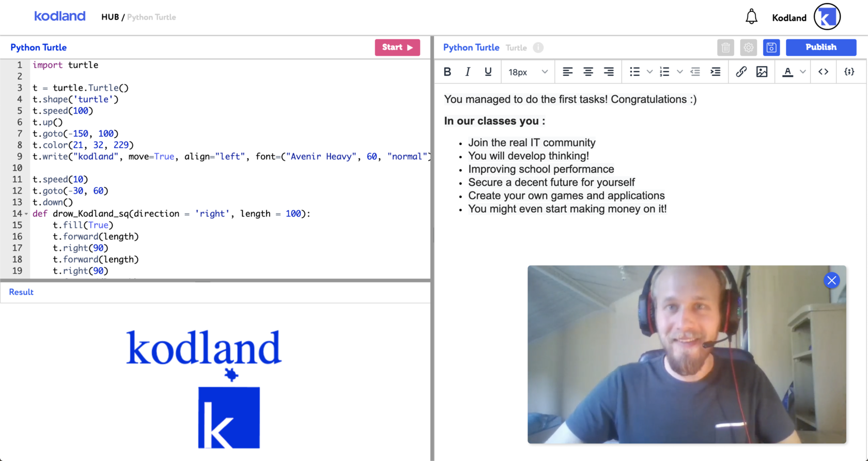This screenshot has height=461, width=868.
Task: Center align the text
Action: 588,72
